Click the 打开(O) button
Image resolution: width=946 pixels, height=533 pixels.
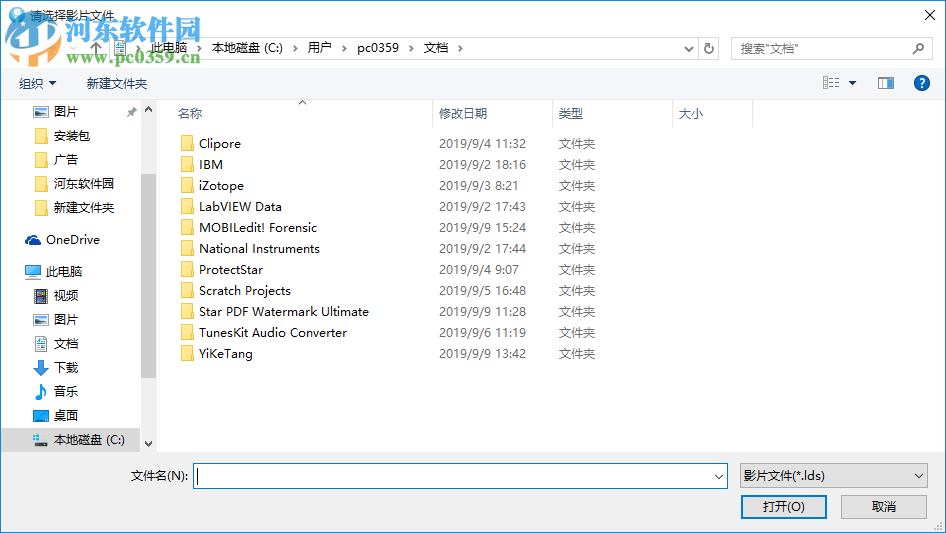tap(784, 506)
